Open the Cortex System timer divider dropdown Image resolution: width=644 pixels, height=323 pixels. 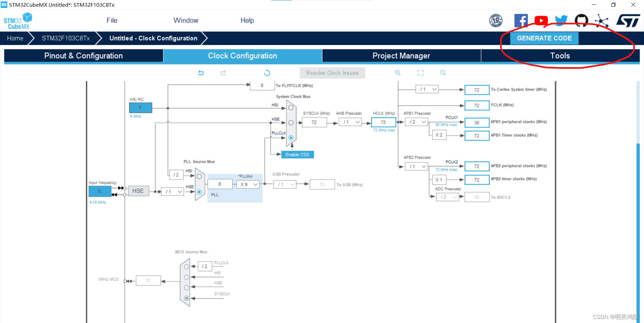pos(427,89)
